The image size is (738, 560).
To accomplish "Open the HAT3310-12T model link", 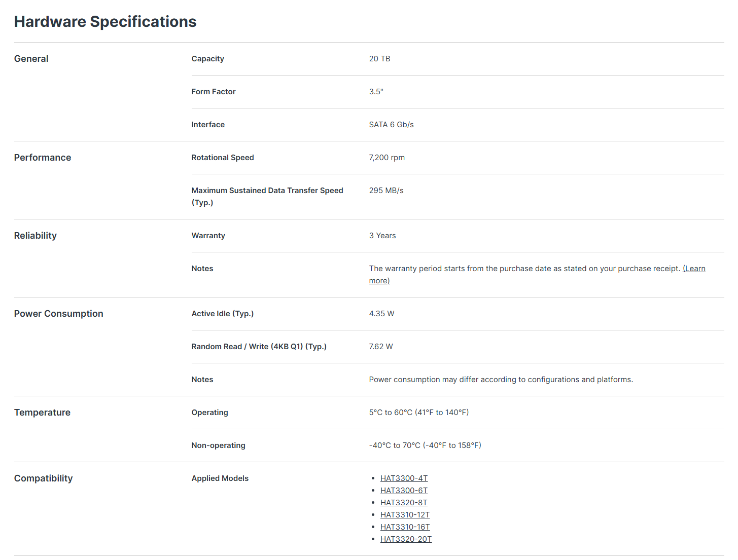I will tap(405, 515).
